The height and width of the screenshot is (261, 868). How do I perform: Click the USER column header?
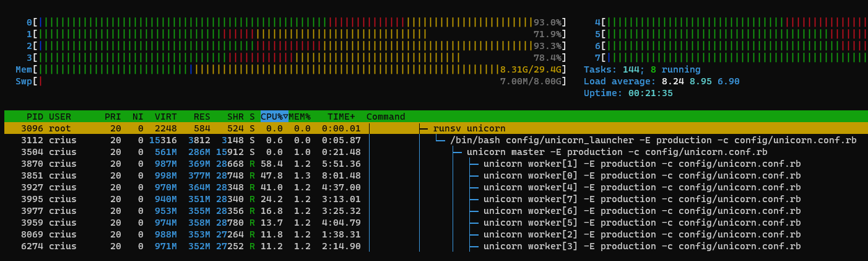point(60,117)
